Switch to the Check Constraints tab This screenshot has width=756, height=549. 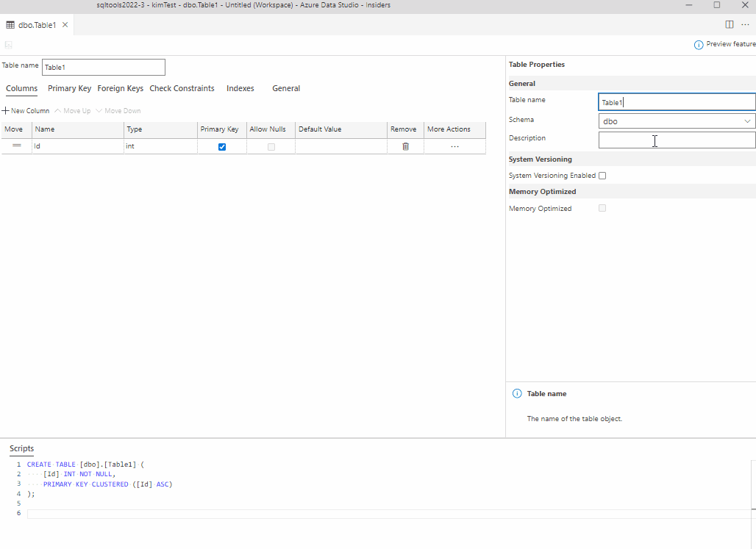[x=182, y=88]
